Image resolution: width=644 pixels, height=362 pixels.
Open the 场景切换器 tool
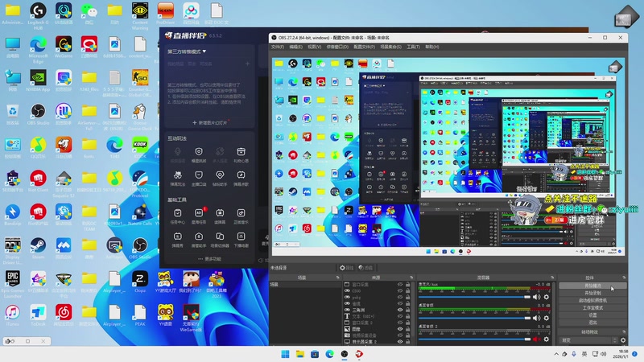coord(220,240)
